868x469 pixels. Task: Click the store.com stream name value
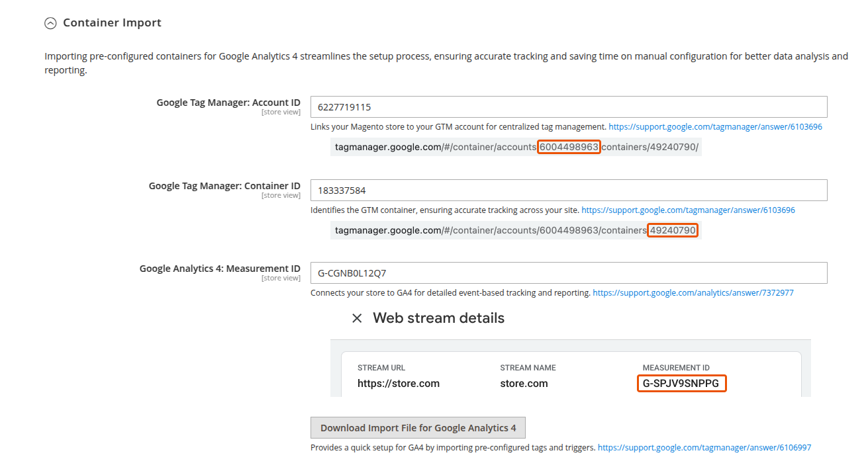point(524,384)
